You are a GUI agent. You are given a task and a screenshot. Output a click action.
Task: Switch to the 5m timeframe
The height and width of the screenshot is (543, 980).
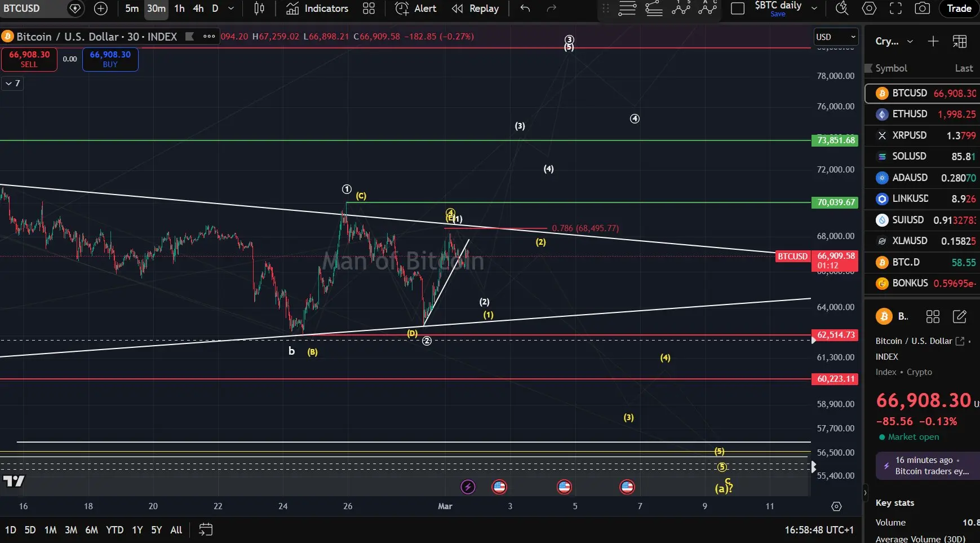coord(132,8)
